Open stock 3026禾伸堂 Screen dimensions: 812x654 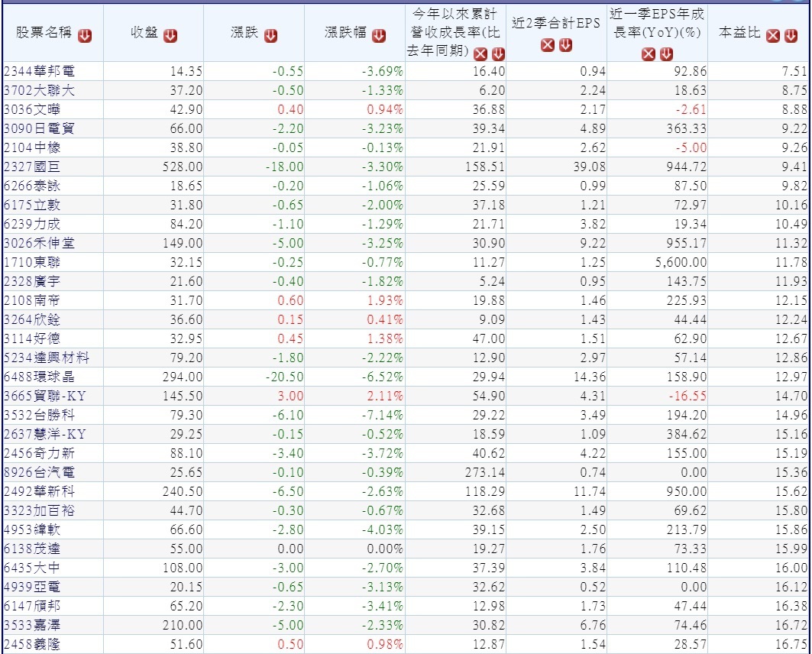click(40, 244)
